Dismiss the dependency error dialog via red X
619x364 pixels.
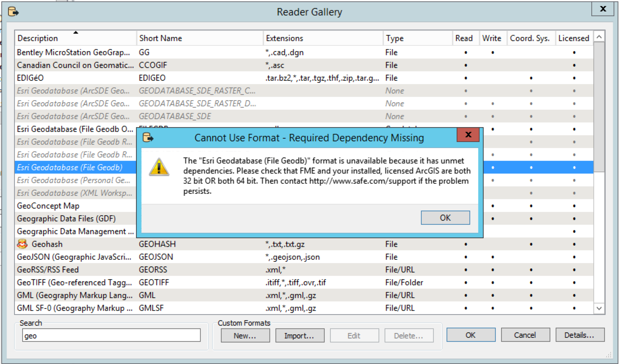click(x=468, y=135)
